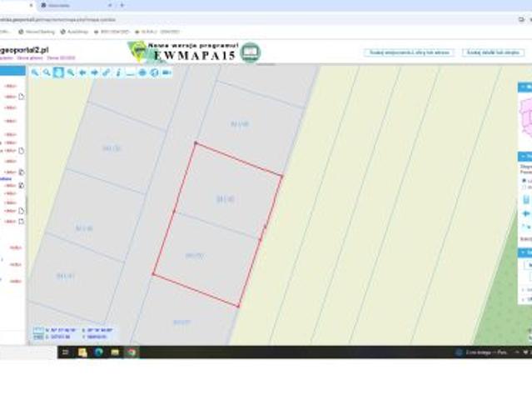
Task: Select the first radio button in right panel
Action: (x=522, y=179)
